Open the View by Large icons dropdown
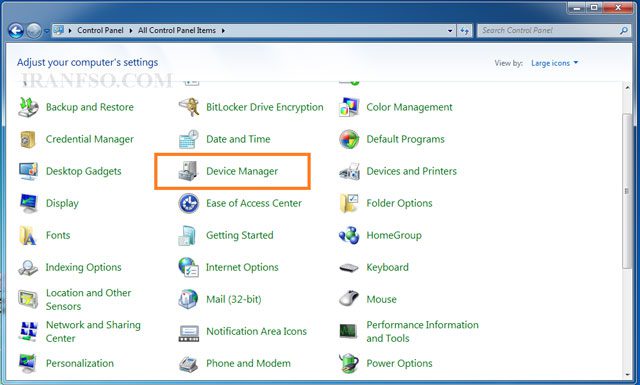The image size is (640, 385). point(555,63)
